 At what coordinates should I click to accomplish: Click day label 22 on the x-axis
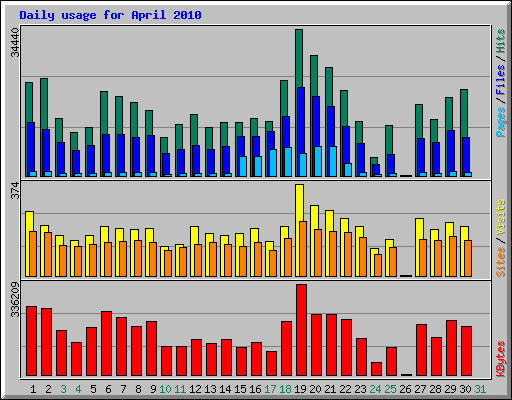click(345, 389)
